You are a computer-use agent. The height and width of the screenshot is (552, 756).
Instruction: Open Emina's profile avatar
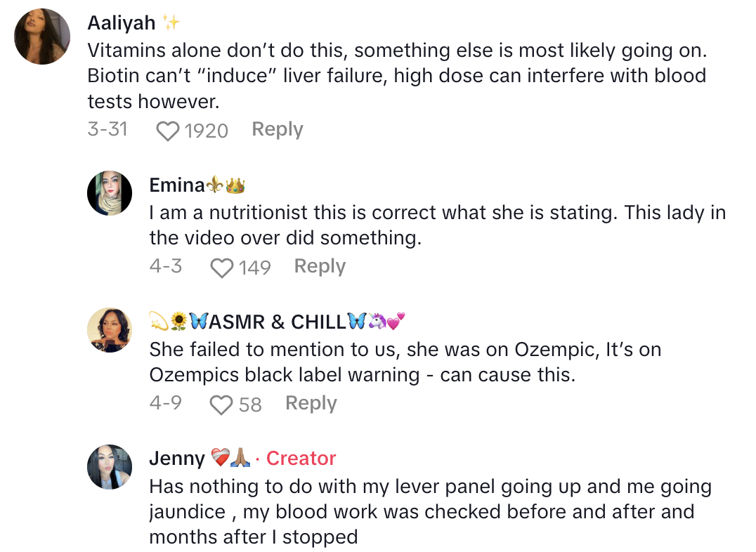(x=110, y=193)
